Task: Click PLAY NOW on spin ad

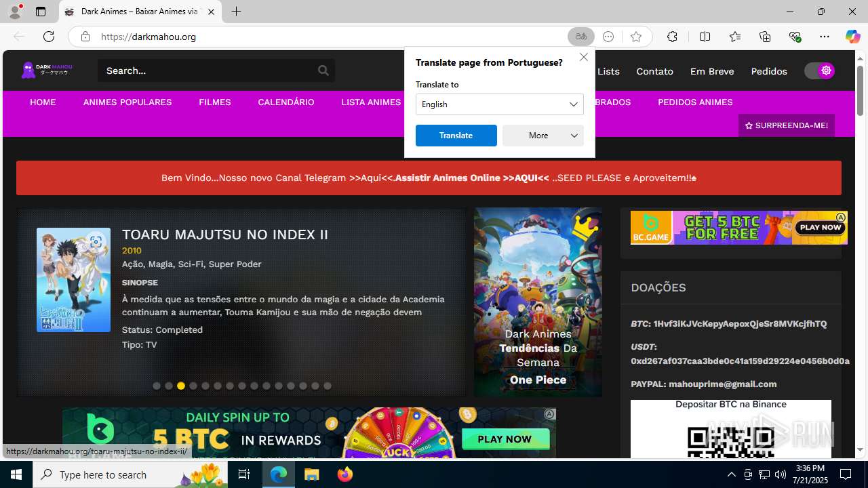Action: (505, 439)
